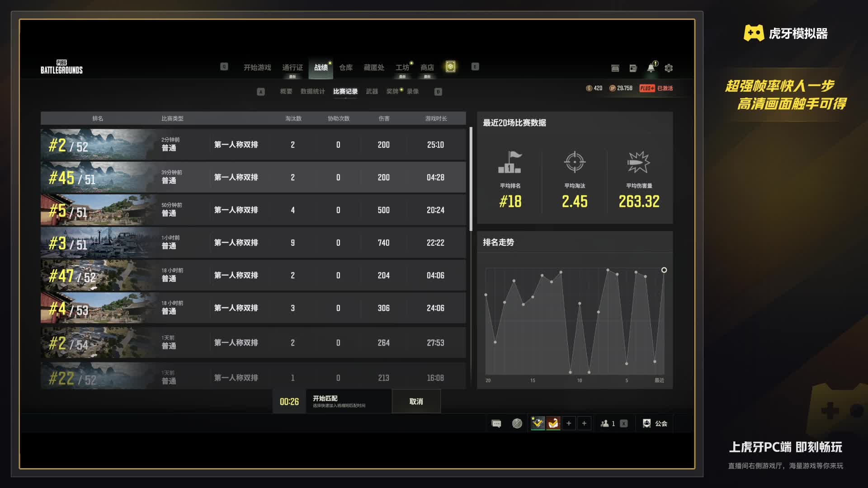Open the notifications bell icon
The width and height of the screenshot is (868, 488).
point(651,68)
